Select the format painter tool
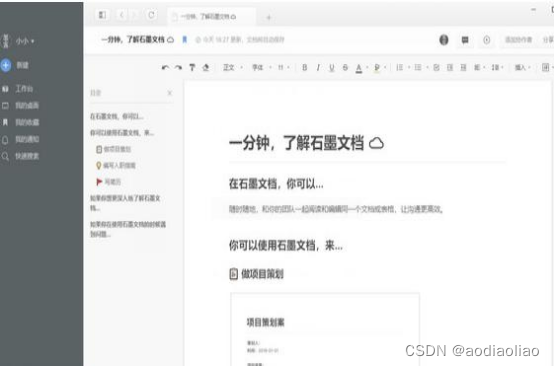 click(192, 67)
